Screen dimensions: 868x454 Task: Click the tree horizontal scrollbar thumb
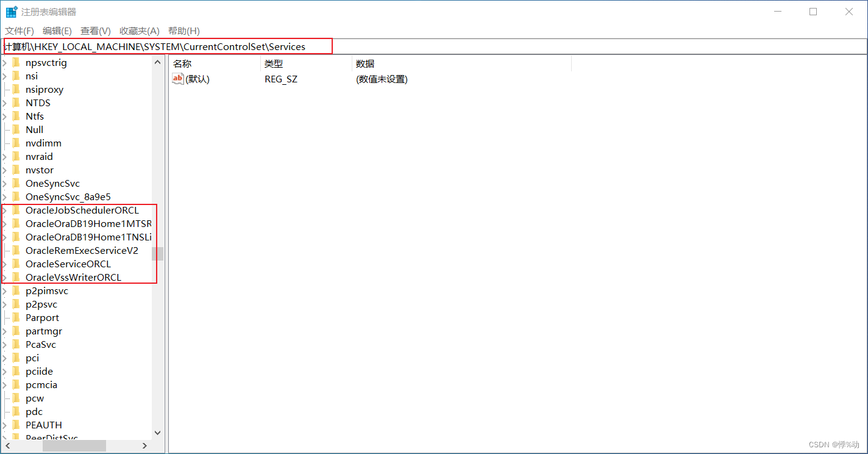point(74,445)
